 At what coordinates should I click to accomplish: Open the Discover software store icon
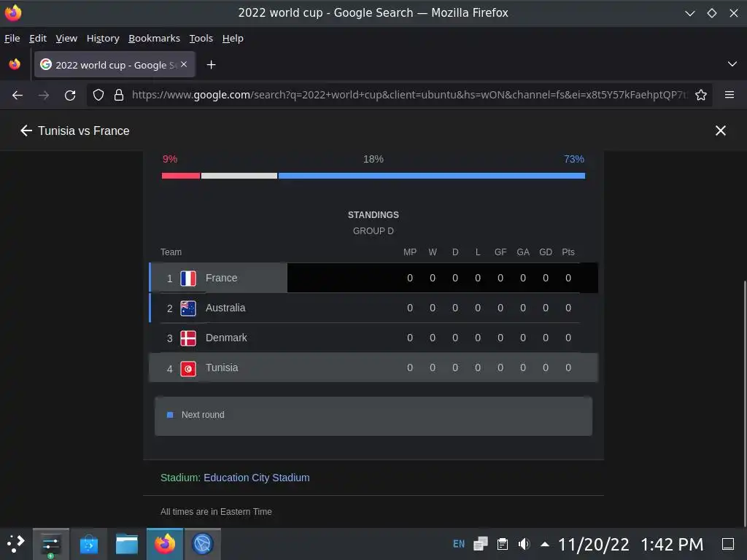tap(88, 544)
